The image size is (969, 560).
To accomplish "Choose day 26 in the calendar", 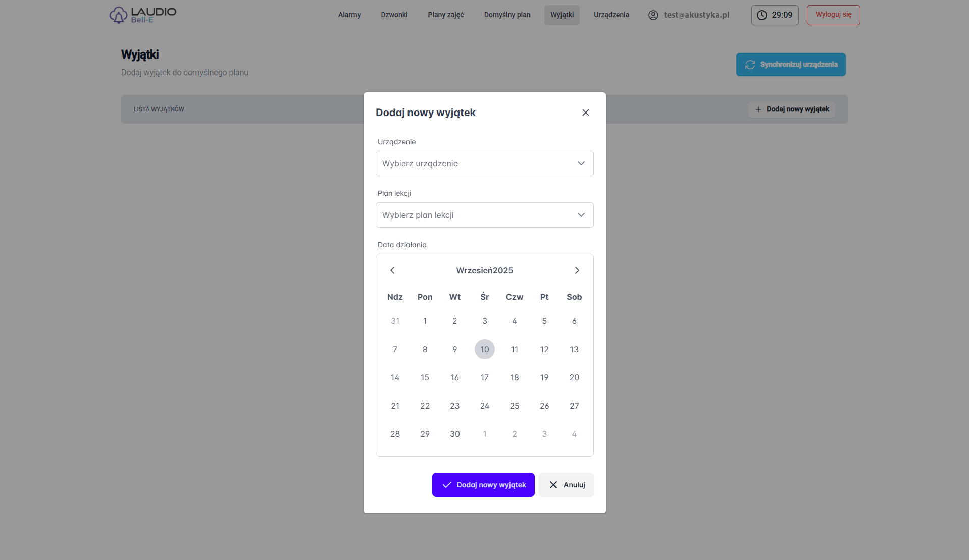I will [x=544, y=406].
